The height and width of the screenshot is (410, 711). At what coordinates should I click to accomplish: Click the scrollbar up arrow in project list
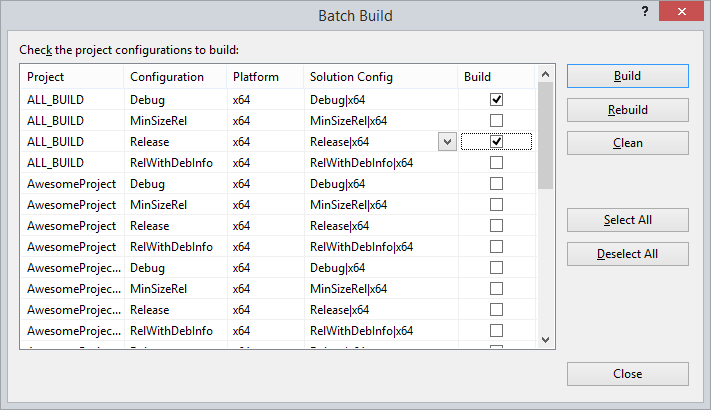pyautogui.click(x=545, y=75)
